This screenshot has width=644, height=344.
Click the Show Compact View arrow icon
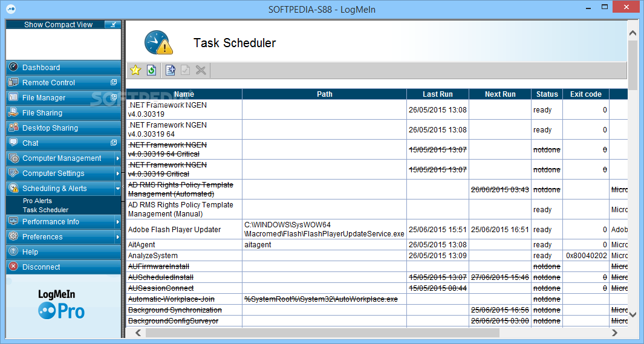coord(112,25)
